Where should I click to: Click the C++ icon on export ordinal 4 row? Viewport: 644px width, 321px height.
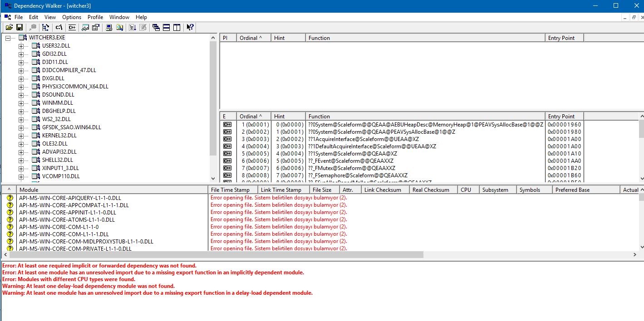(227, 146)
